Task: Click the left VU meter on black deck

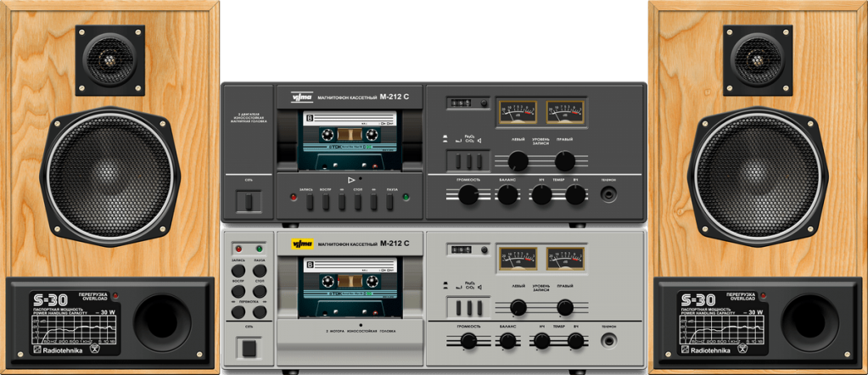Action: coord(518,112)
